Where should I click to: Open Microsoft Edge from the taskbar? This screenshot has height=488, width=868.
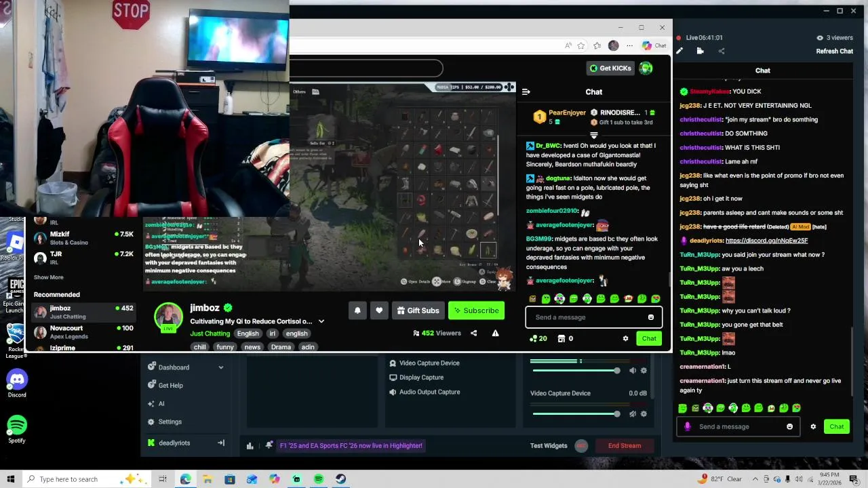[x=185, y=479]
